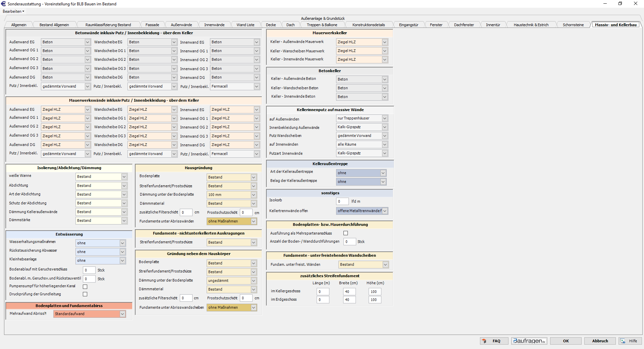Open Kellertrennwände offen dropdown
The image size is (644, 349).
click(385, 211)
